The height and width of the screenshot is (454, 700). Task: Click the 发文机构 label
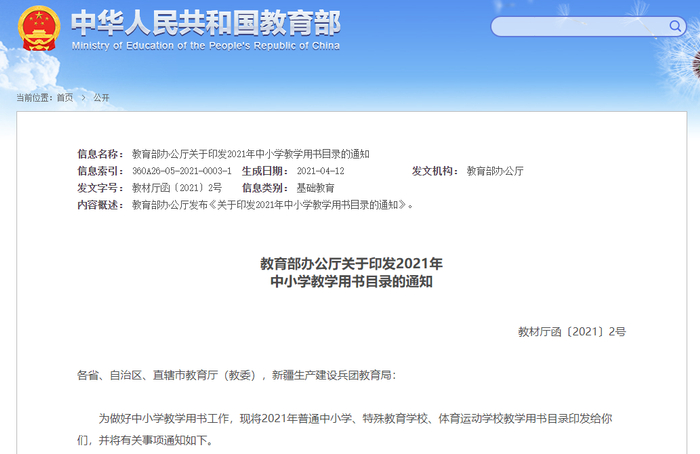[435, 171]
